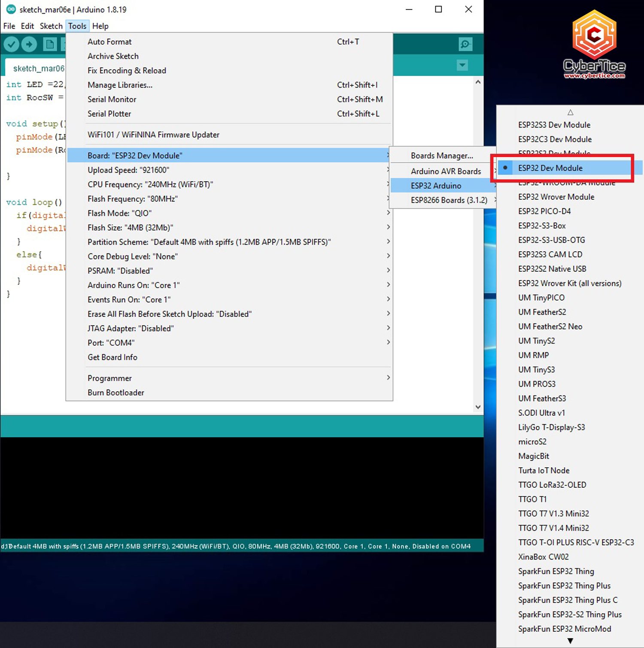Select the ESP32 Dev Module radio button
Viewport: 644px width, 648px height.
pos(506,167)
